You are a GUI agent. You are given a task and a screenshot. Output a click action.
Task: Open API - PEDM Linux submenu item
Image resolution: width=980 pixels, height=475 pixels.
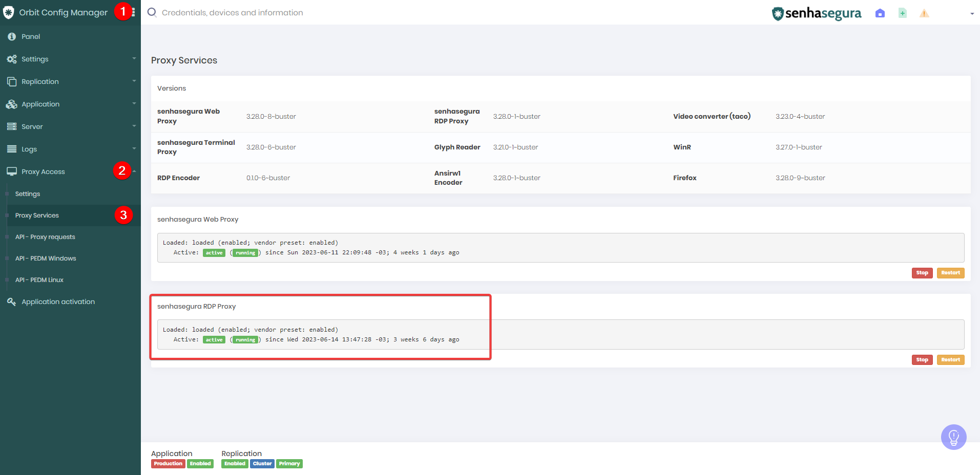pos(39,280)
